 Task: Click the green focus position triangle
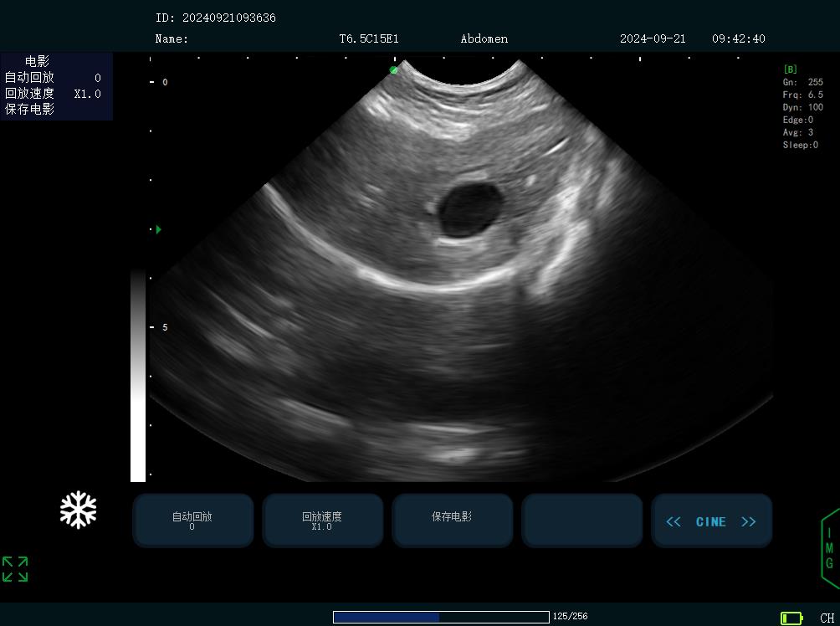click(x=159, y=229)
